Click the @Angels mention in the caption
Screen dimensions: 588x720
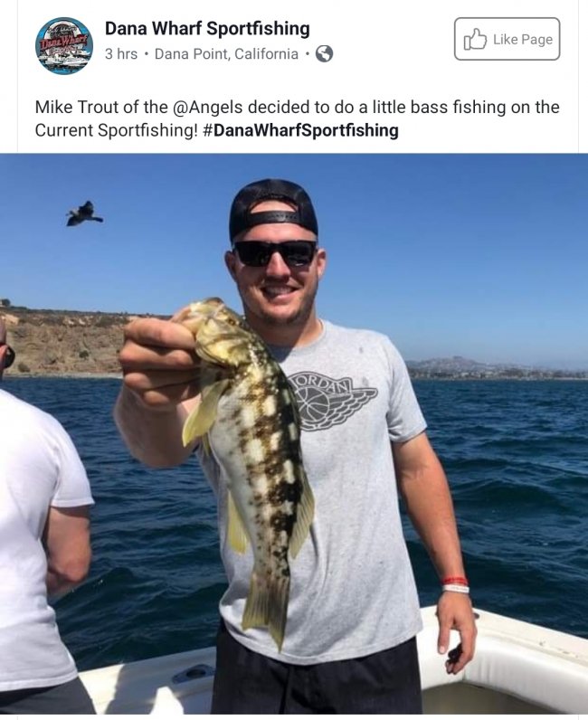point(208,108)
